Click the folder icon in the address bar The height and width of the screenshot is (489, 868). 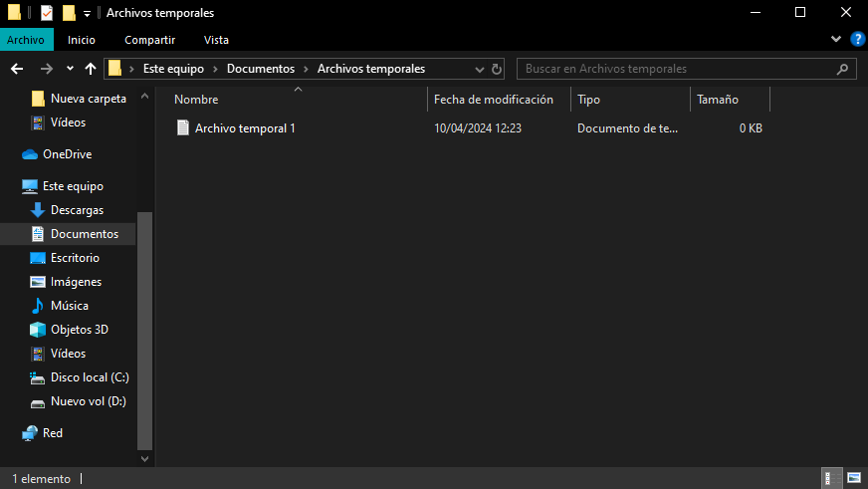(x=114, y=68)
